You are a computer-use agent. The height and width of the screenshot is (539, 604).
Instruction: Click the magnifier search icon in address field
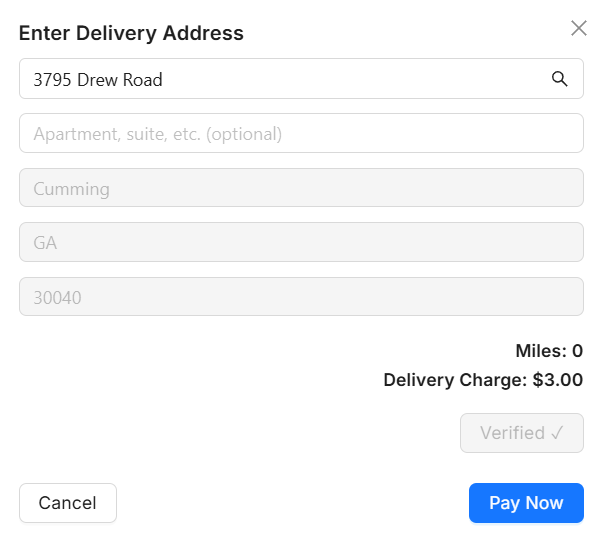tap(560, 79)
